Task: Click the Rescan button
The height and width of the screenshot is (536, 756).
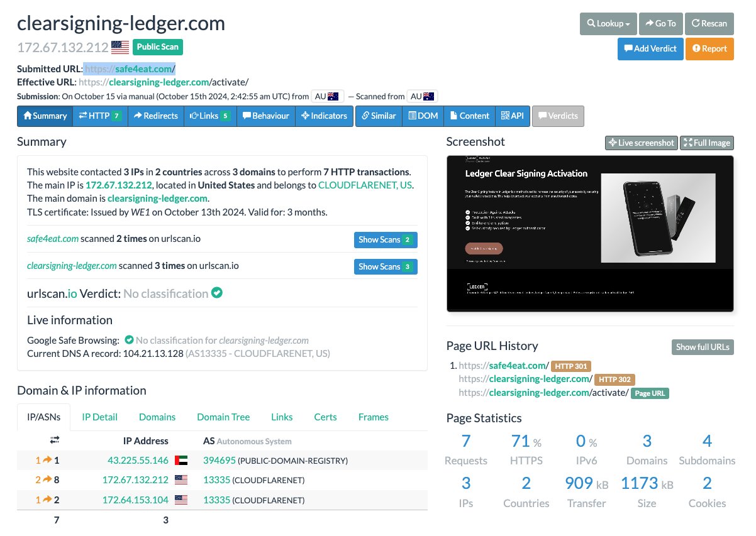Action: pyautogui.click(x=709, y=23)
